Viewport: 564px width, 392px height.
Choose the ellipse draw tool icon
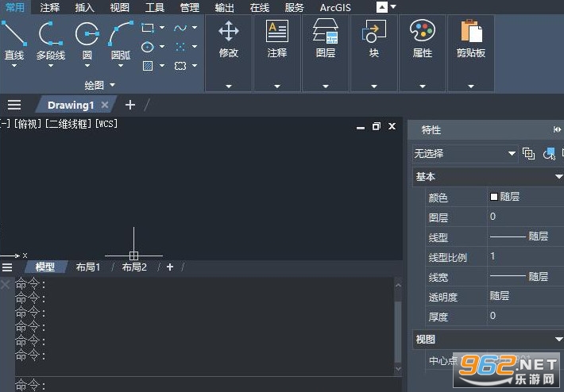pos(148,47)
